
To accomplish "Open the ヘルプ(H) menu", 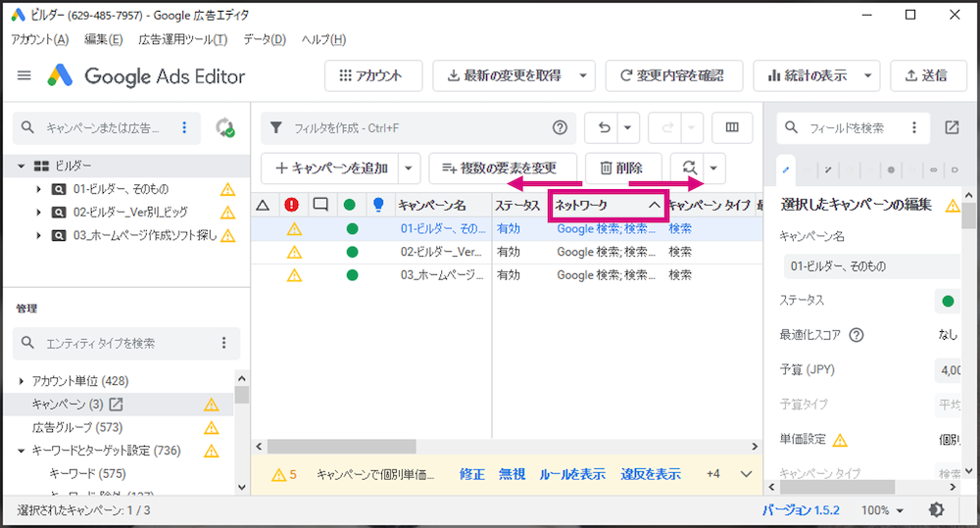I will pos(323,39).
